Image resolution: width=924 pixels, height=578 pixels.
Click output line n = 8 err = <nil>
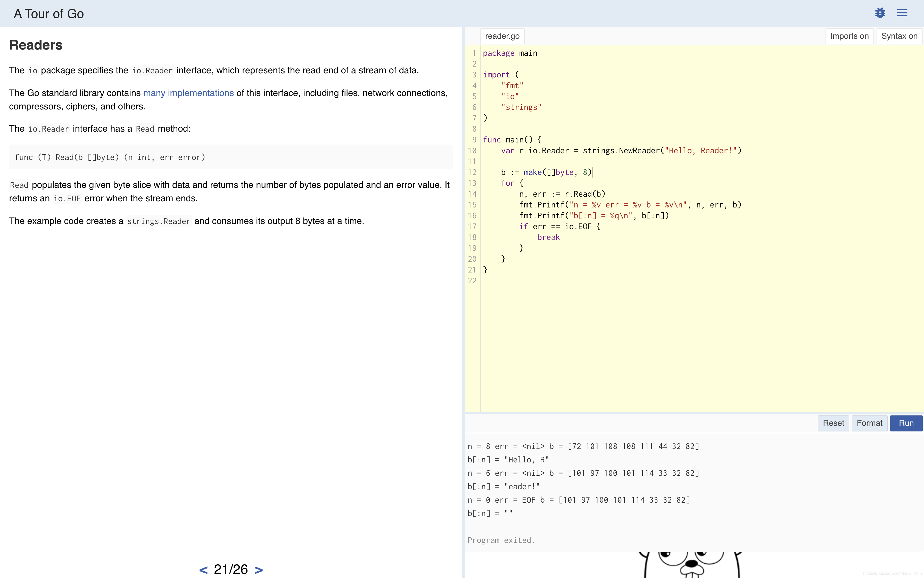(x=583, y=446)
